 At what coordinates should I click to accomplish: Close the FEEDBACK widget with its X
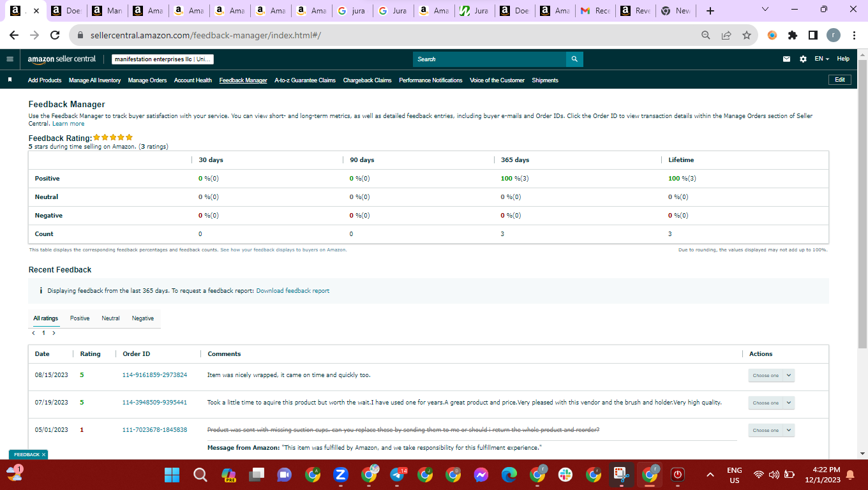click(x=43, y=454)
